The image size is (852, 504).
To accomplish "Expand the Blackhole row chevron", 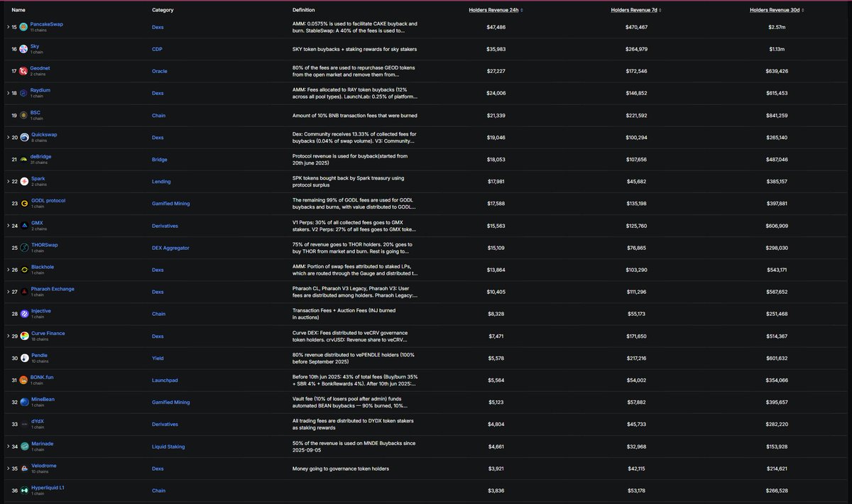I will click(8, 270).
